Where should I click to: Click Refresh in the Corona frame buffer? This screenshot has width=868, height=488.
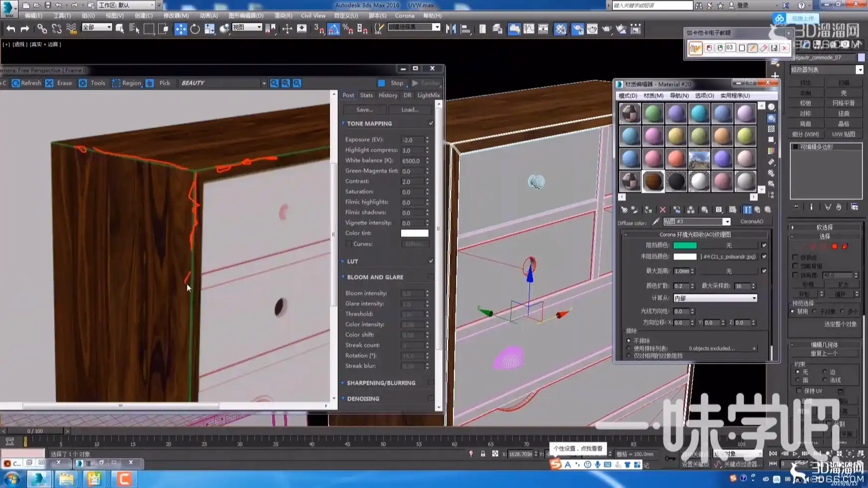pyautogui.click(x=26, y=83)
